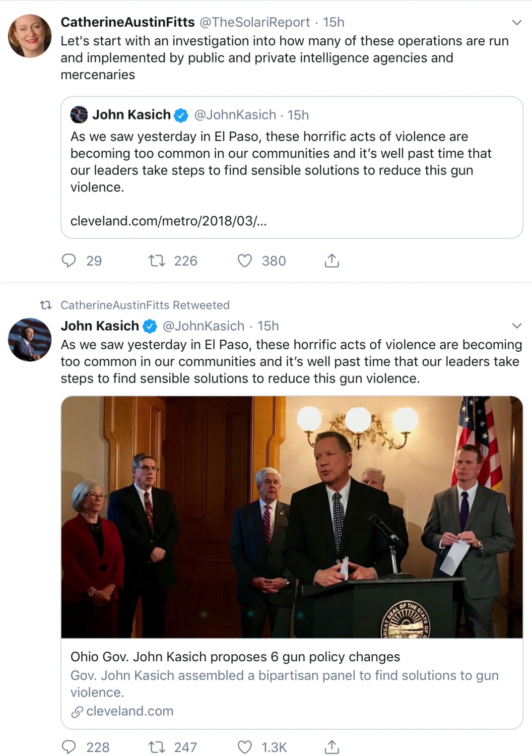Image resolution: width=532 pixels, height=756 pixels.
Task: Click the @TheSolariReport handle
Action: coord(255,22)
